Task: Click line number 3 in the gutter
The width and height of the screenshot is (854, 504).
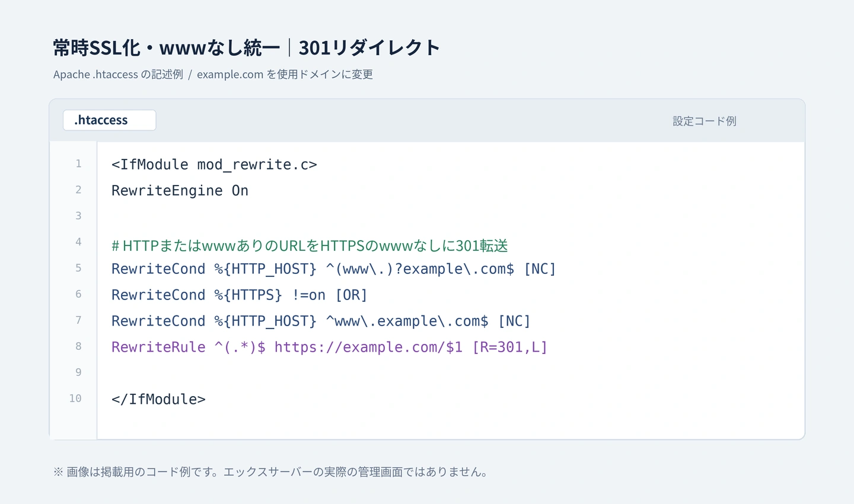Action: tap(78, 216)
